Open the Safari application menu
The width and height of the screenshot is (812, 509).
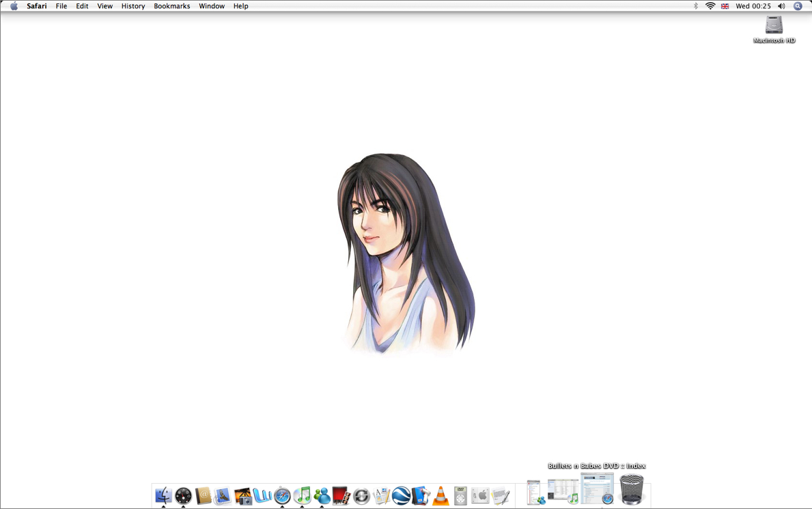(x=37, y=6)
